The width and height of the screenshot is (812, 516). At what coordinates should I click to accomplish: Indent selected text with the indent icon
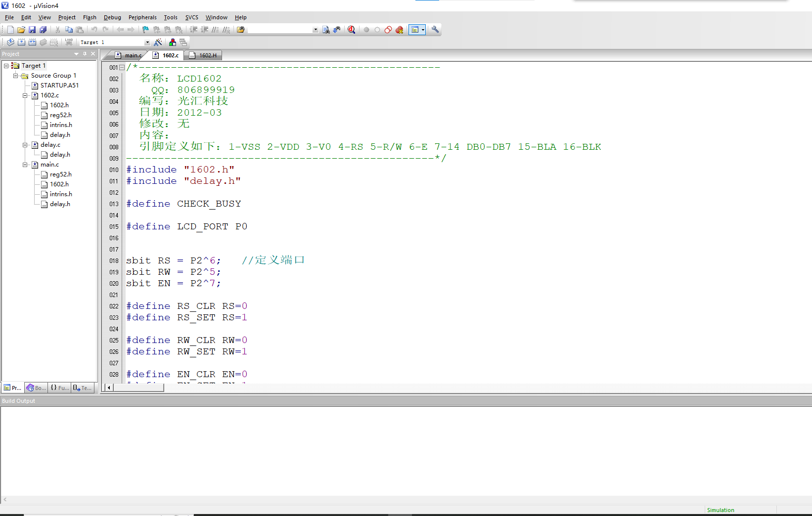pos(193,30)
